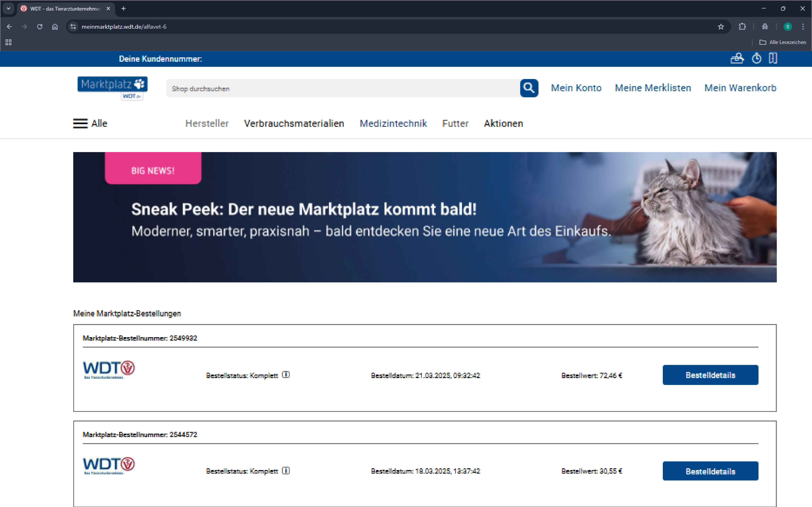The image size is (812, 507).
Task: Open the Chrome three-dot menu
Action: [x=803, y=27]
